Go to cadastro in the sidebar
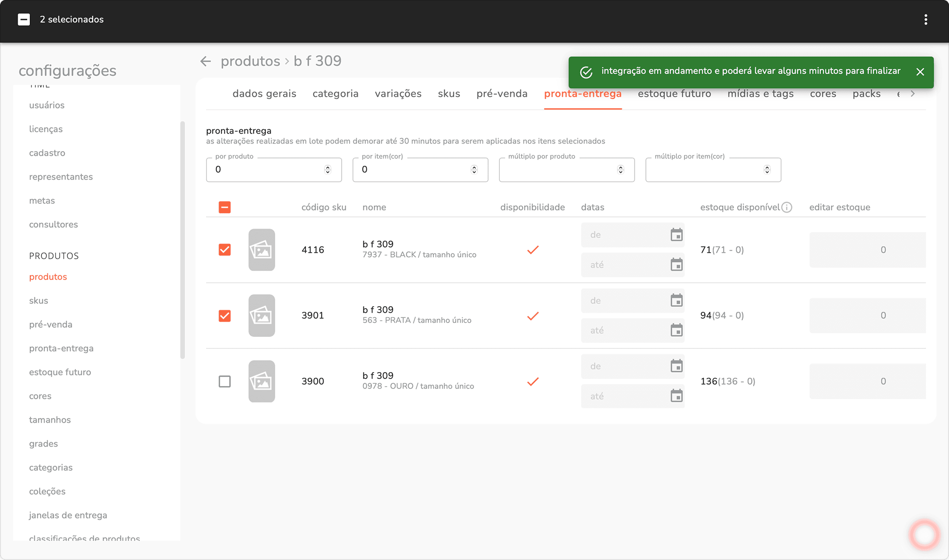 click(47, 153)
